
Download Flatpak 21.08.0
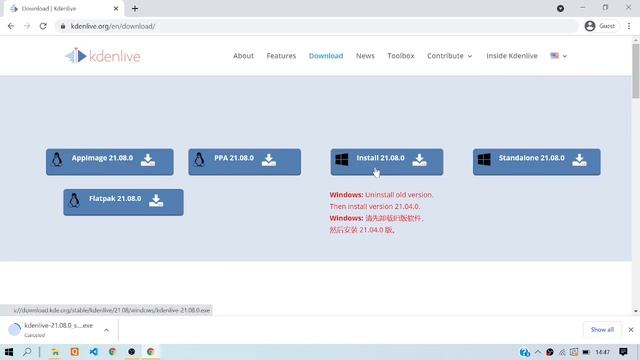(123, 202)
